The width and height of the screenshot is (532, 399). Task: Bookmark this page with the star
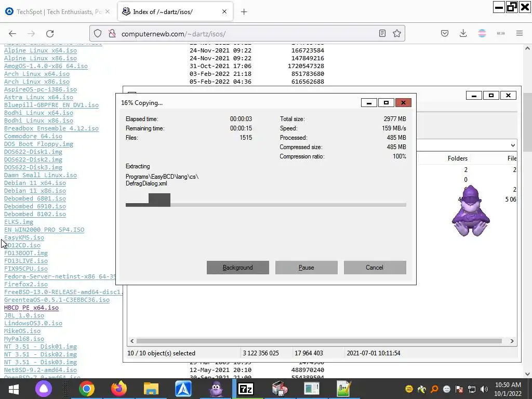(396, 33)
